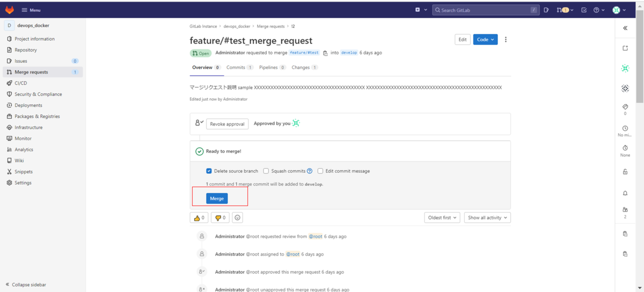The width and height of the screenshot is (644, 292).
Task: Enable the Squash commits checkbox
Action: tap(266, 171)
